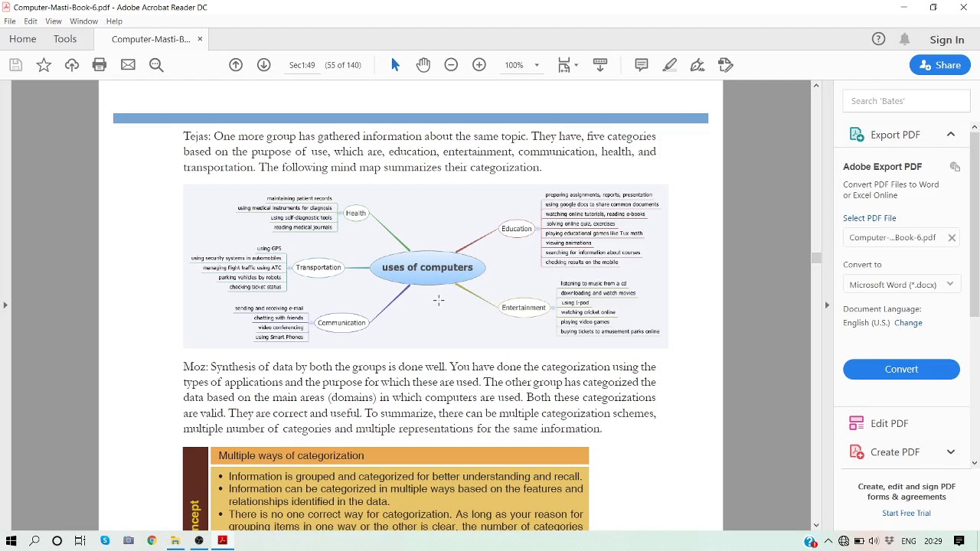
Task: Go to next page arrow
Action: click(x=263, y=65)
